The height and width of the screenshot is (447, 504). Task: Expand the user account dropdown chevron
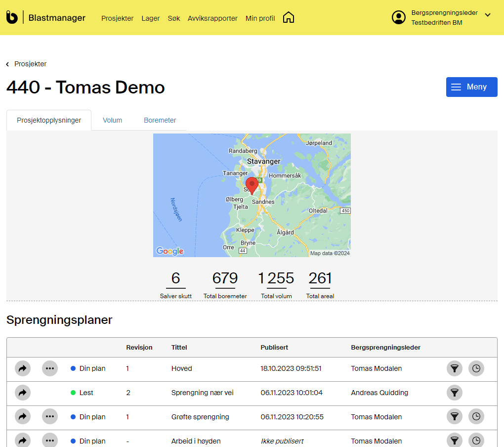click(x=488, y=15)
